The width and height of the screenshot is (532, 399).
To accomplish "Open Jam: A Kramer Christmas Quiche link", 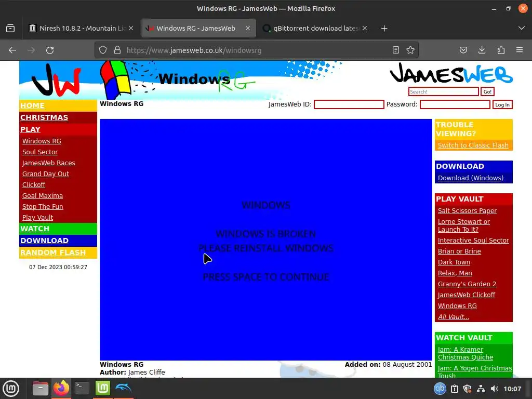I will 465,353.
